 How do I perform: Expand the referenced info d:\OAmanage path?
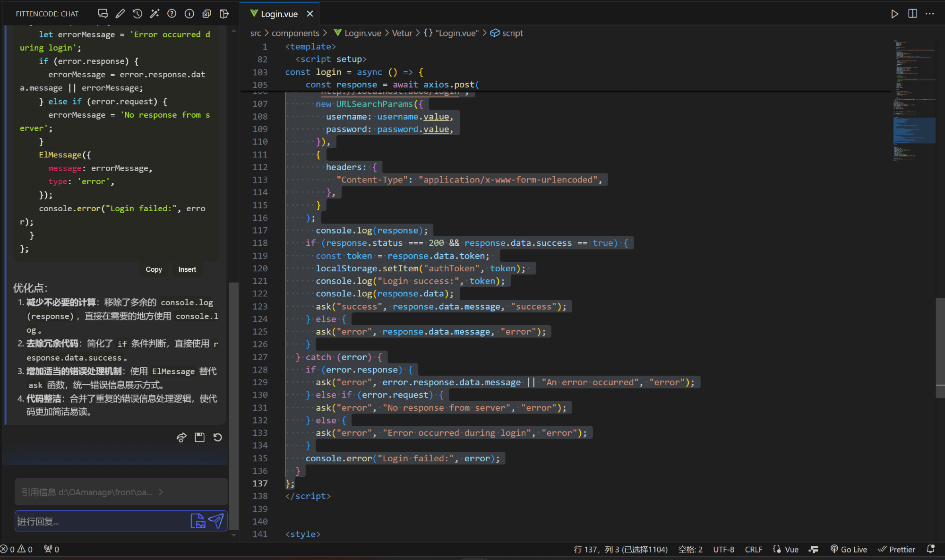pos(121,492)
